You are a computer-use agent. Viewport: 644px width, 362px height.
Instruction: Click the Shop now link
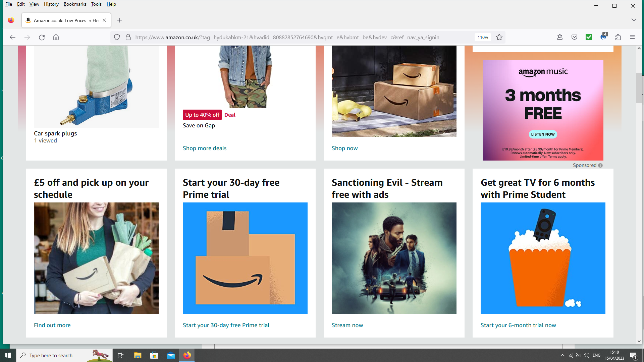[344, 148]
